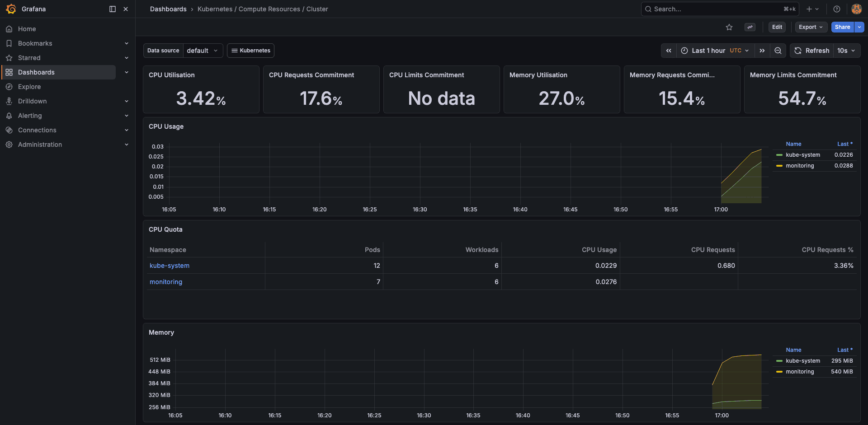868x425 pixels.
Task: Open the Administration settings
Action: tap(40, 144)
